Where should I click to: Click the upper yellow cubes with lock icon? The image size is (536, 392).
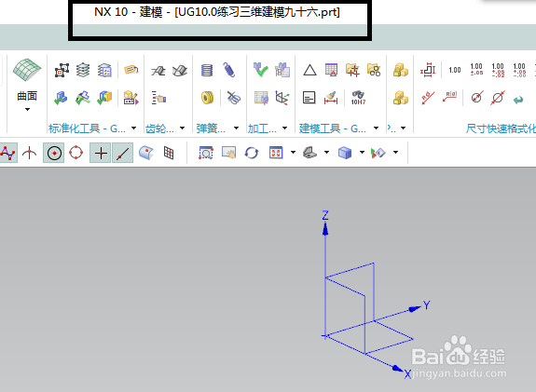tap(400, 70)
